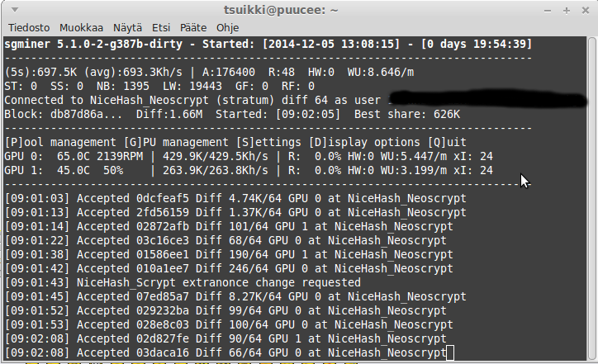Viewport: 598px width, 364px height.
Task: Open the Etsi menu
Action: 161,28
